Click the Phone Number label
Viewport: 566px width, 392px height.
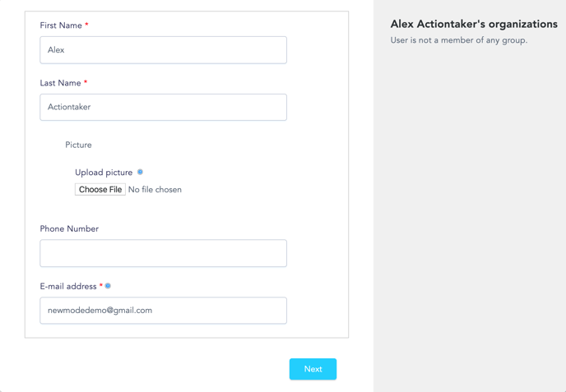[x=69, y=228]
